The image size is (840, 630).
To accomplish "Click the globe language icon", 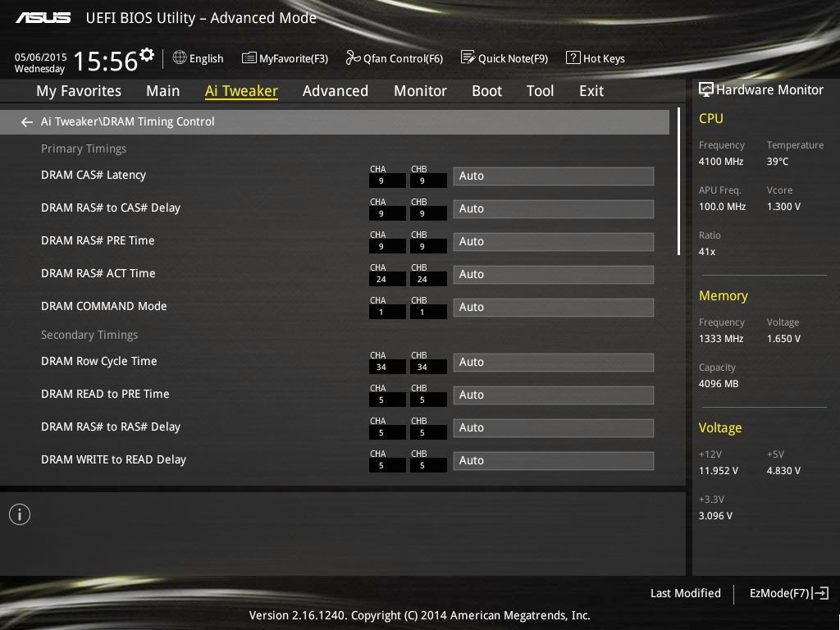I will coord(180,57).
